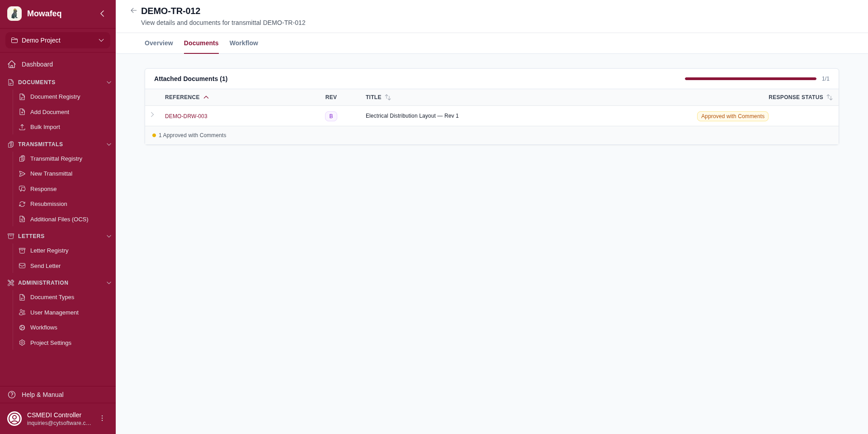Click the attached documents progress bar

click(x=750, y=79)
